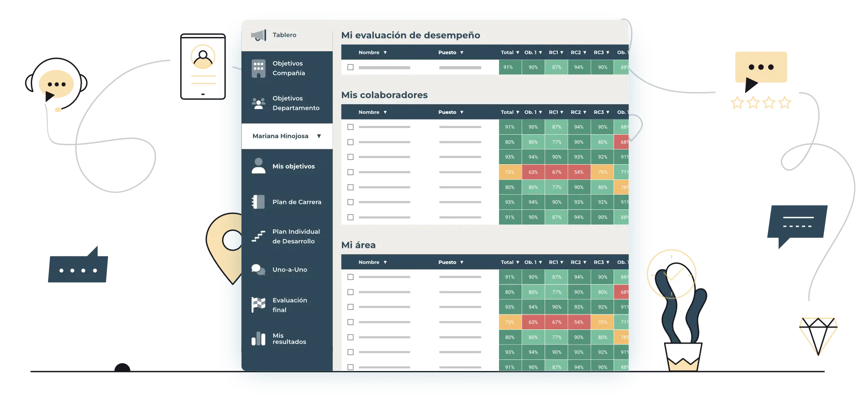Click the Plan de Carrera notebook icon

pos(258,202)
